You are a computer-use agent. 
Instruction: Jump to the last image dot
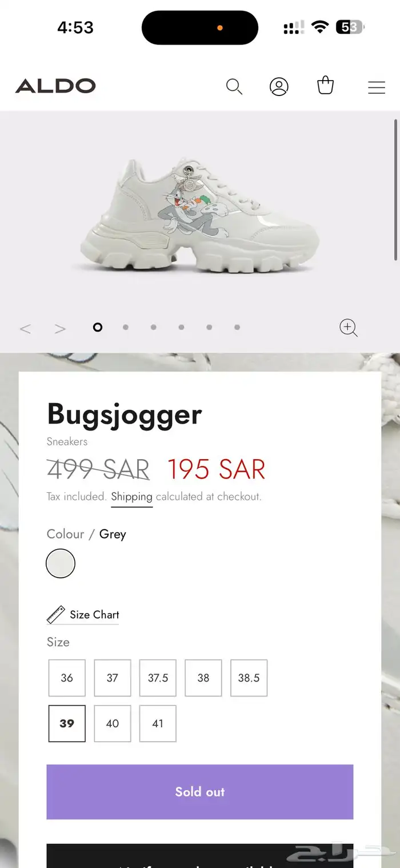click(x=237, y=327)
